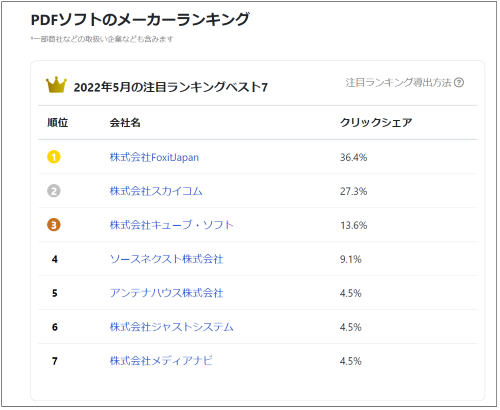
Task: Open the 株式会社スカイコム company link
Action: pos(156,191)
